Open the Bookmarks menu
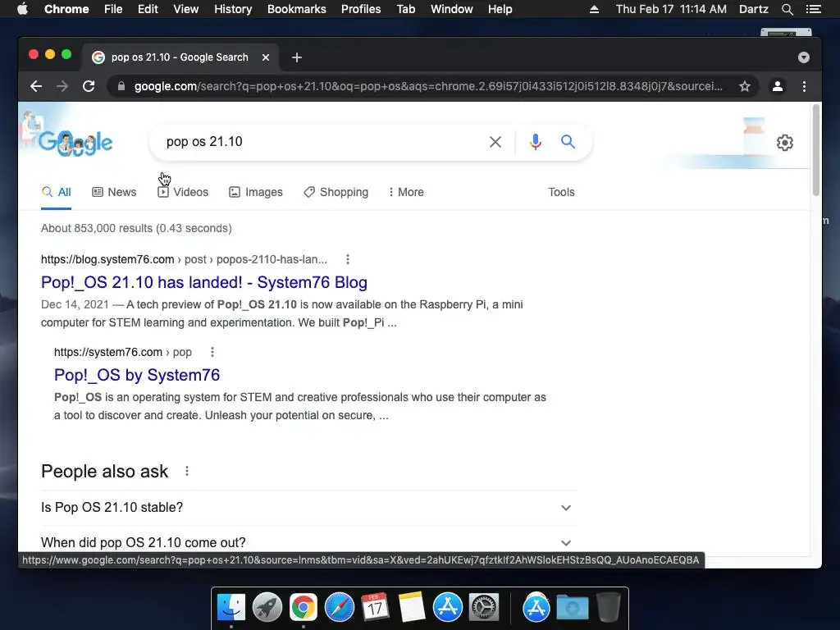This screenshot has height=630, width=840. (297, 9)
